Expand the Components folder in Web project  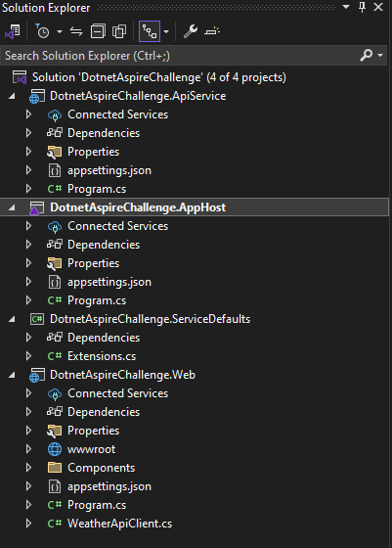[28, 468]
